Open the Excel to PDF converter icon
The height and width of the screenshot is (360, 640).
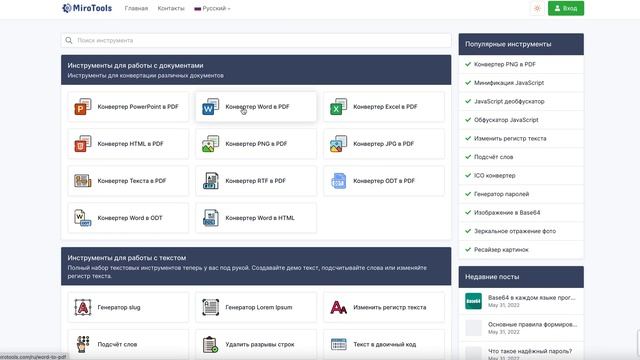(x=338, y=107)
